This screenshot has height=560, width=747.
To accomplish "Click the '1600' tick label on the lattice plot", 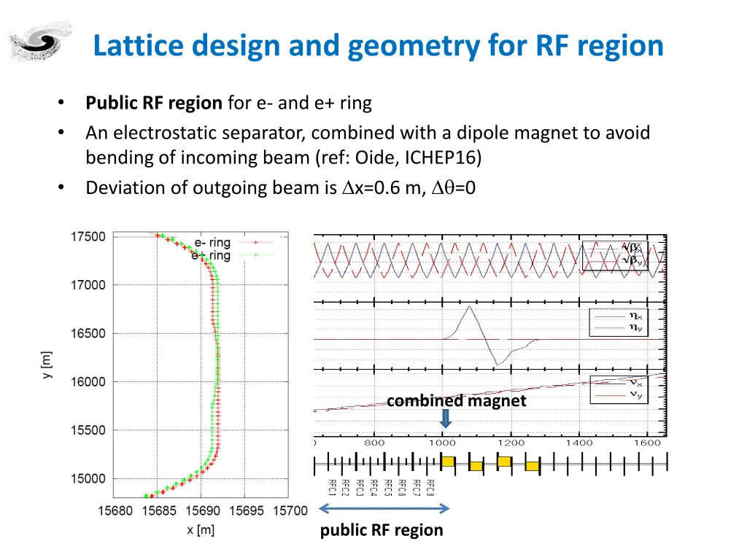I will 648,443.
